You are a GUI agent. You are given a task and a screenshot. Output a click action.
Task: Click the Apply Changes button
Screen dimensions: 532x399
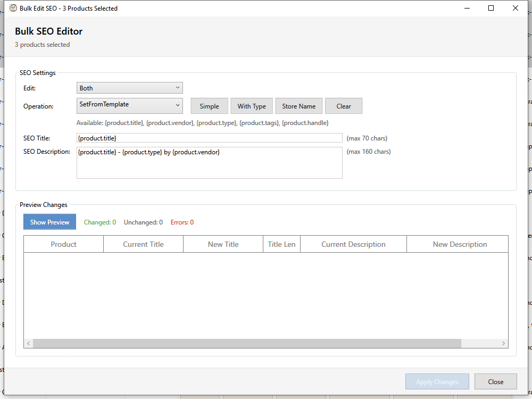[x=437, y=381]
